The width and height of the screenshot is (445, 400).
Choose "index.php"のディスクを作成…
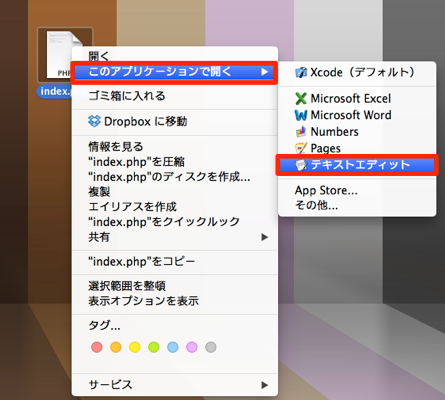tap(175, 177)
